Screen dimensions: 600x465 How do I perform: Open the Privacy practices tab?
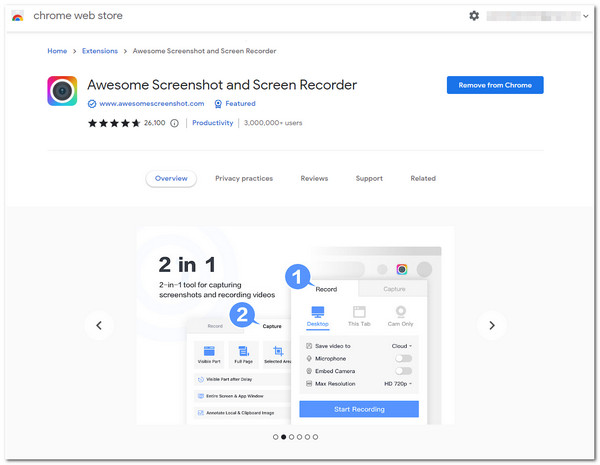coord(243,178)
